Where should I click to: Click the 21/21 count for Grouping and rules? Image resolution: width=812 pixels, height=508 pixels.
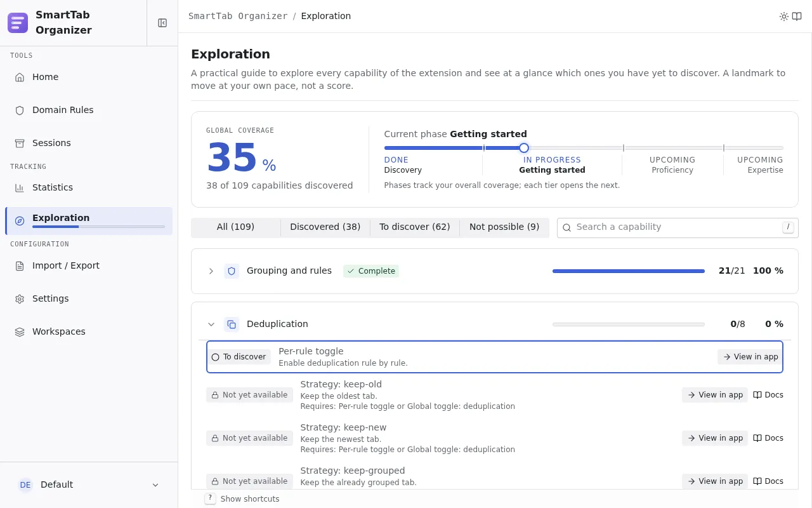(x=732, y=271)
